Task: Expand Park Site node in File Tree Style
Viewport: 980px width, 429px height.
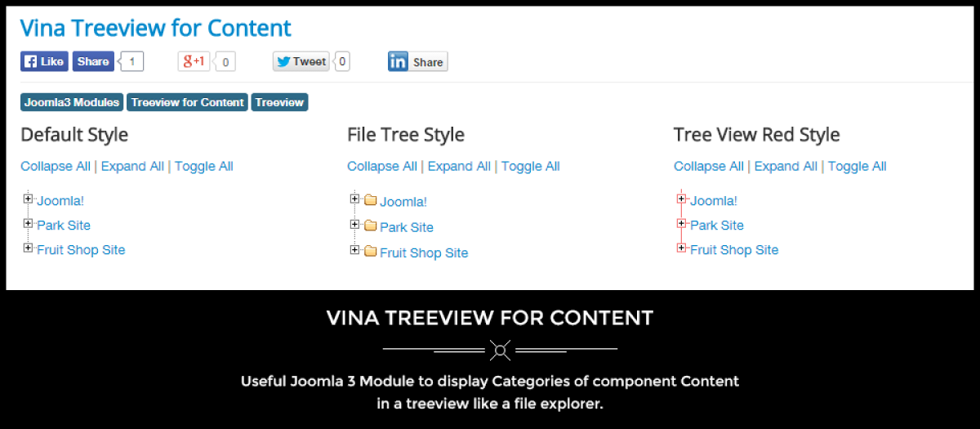Action: coord(355,224)
